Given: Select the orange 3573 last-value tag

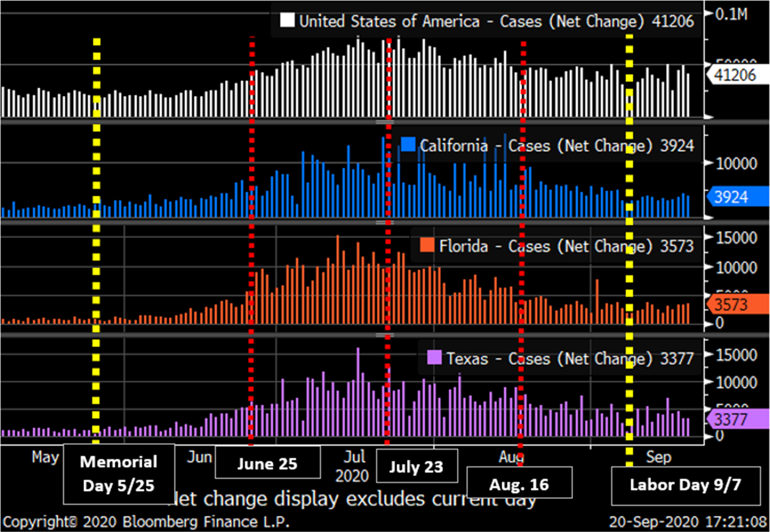Looking at the screenshot, I should [x=735, y=305].
